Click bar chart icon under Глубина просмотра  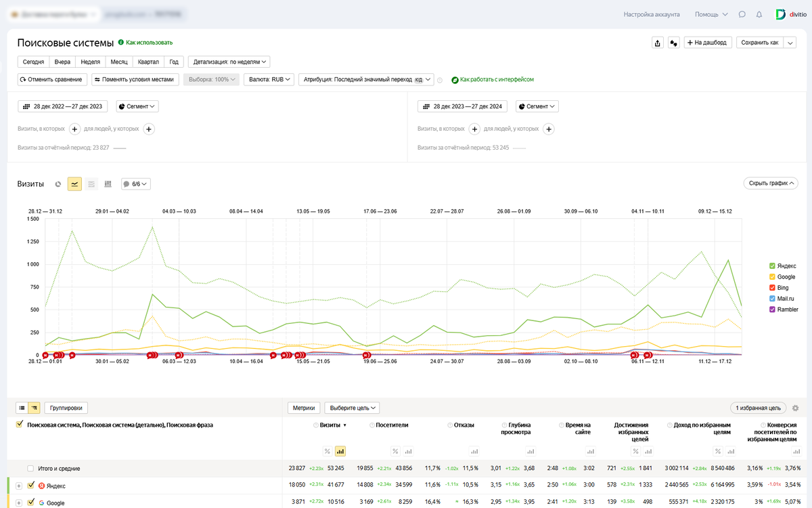[531, 451]
